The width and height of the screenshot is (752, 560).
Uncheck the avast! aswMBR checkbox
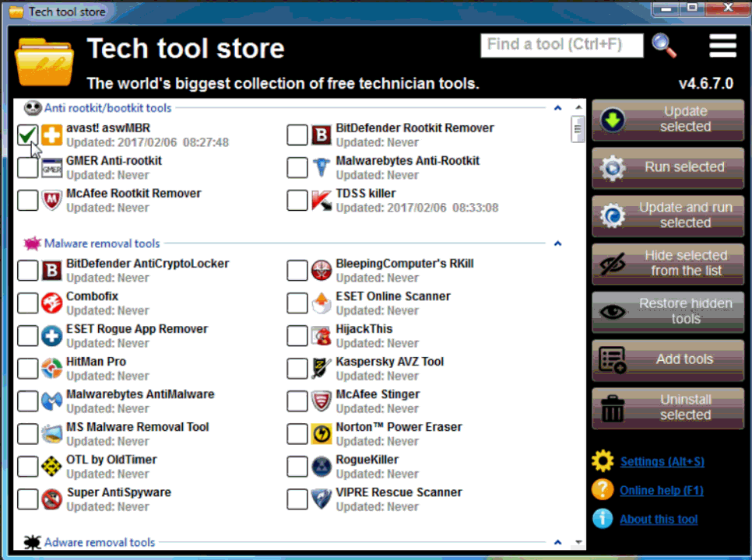(x=28, y=135)
